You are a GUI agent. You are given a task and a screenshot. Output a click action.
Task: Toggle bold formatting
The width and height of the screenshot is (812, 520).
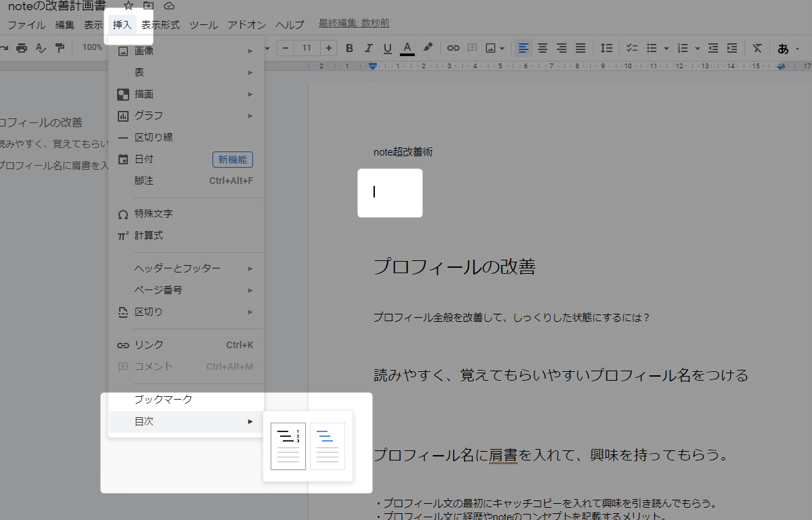[349, 48]
